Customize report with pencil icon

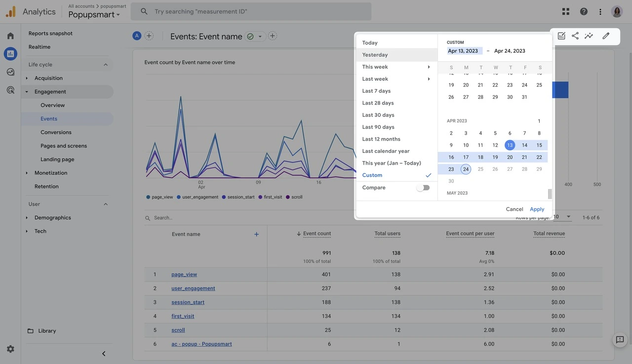pos(606,36)
